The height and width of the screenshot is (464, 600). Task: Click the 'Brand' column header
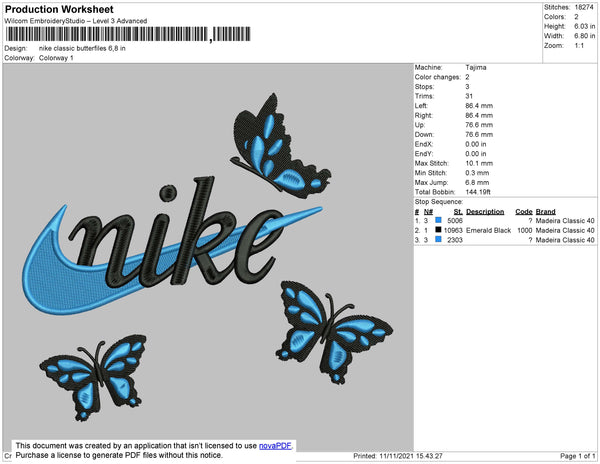(x=545, y=212)
